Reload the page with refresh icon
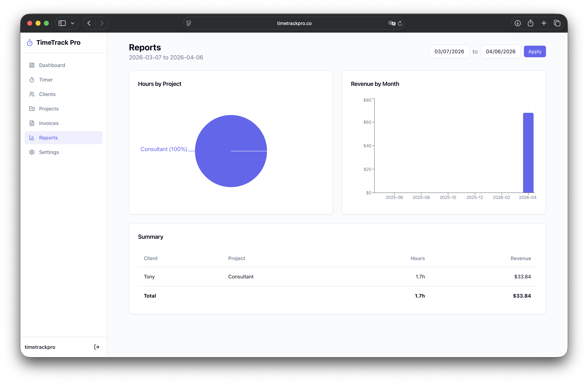This screenshot has height=384, width=588. pos(400,23)
